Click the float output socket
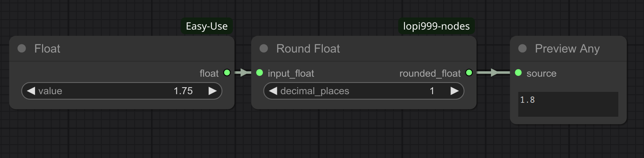 (227, 73)
